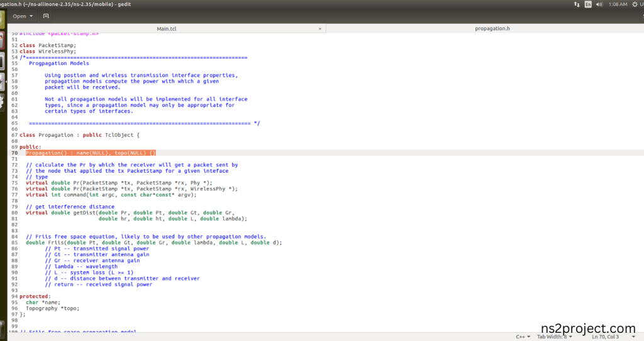Click '// Pt -- transmitted signal power' comment

coord(97,249)
